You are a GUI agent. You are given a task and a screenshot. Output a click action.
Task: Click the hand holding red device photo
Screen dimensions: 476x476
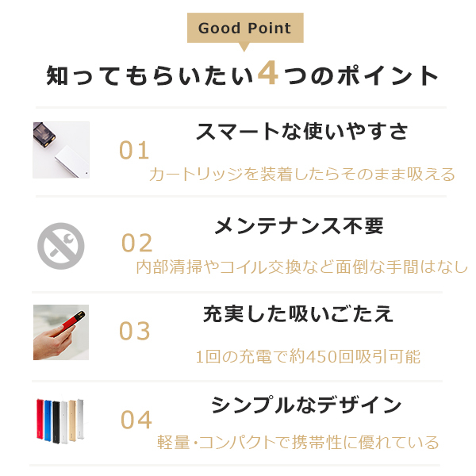pos(61,332)
